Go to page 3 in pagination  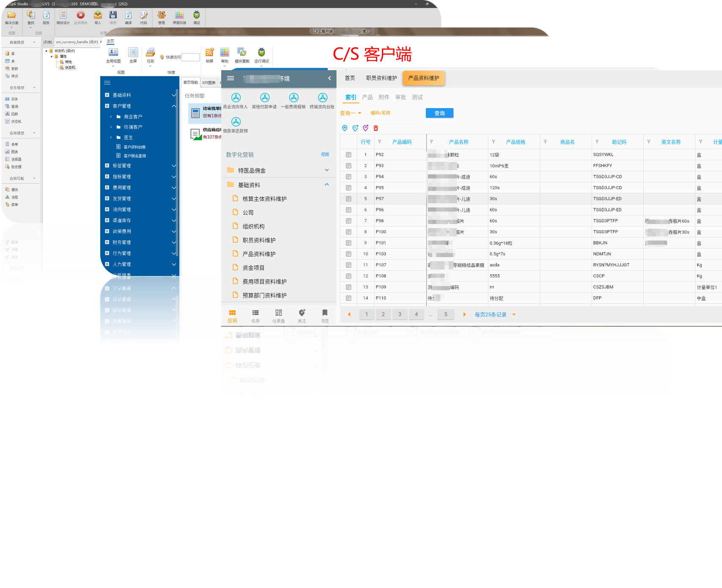[400, 314]
